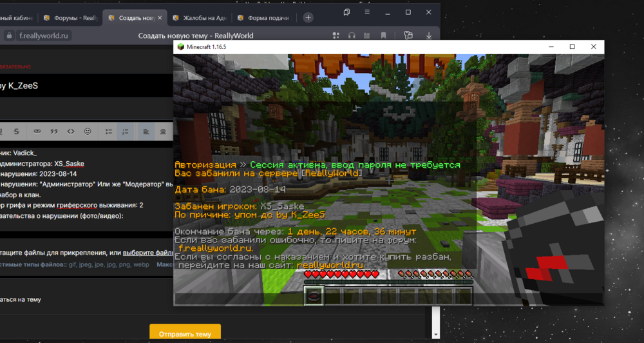
Task: Maximize the browser window
Action: (x=408, y=12)
